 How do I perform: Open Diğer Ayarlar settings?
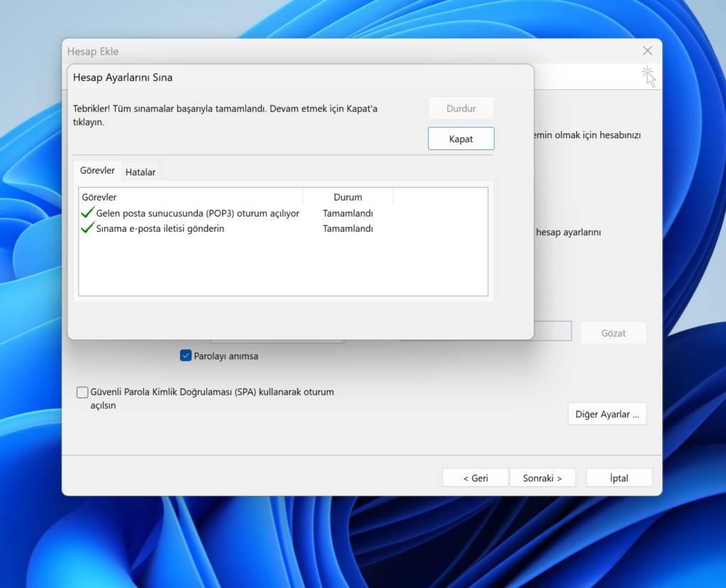(x=606, y=414)
